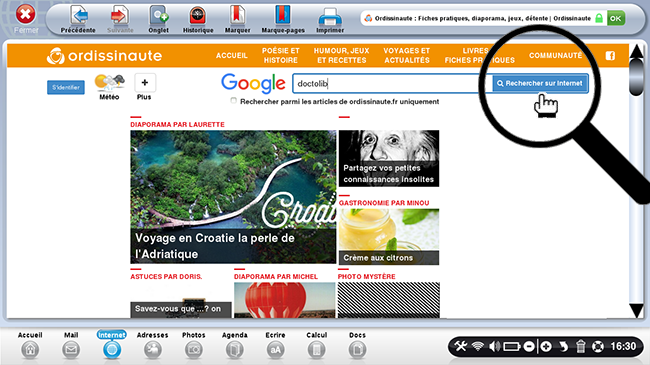This screenshot has height=365, width=650.
Task: Open the hot air balloon diaporama by Michel
Action: (x=285, y=300)
